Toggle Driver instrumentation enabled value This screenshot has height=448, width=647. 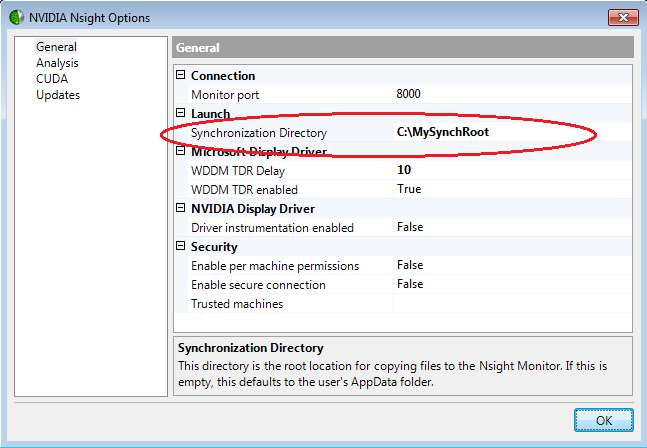pyautogui.click(x=510, y=227)
